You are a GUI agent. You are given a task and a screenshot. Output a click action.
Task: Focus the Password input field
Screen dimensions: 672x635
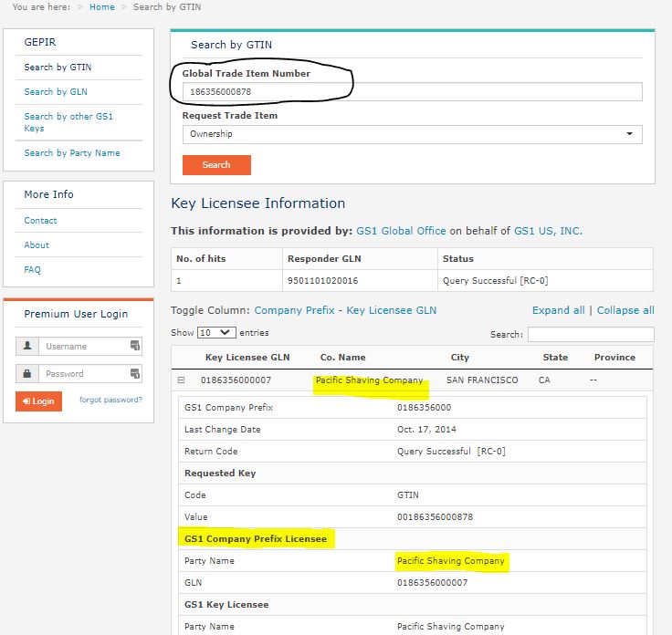[90, 374]
